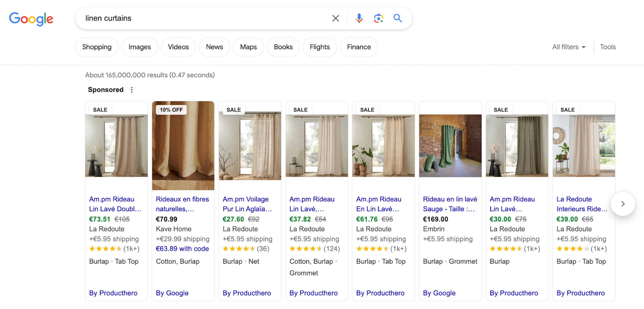Switch to the Images tab
This screenshot has height=309, width=644.
[x=140, y=47]
